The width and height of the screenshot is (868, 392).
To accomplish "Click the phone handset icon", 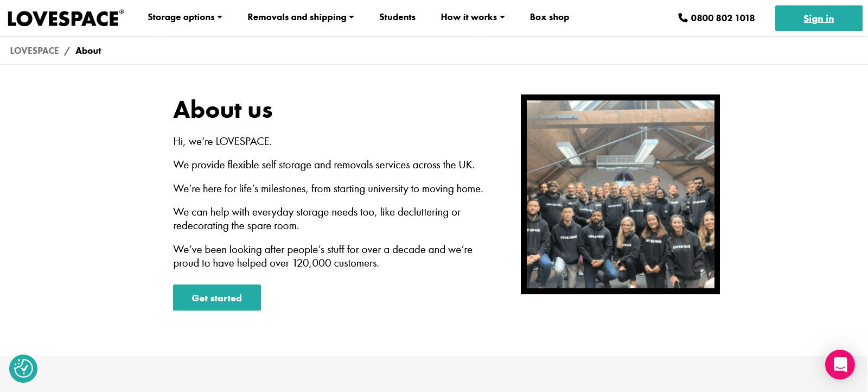I will click(682, 18).
